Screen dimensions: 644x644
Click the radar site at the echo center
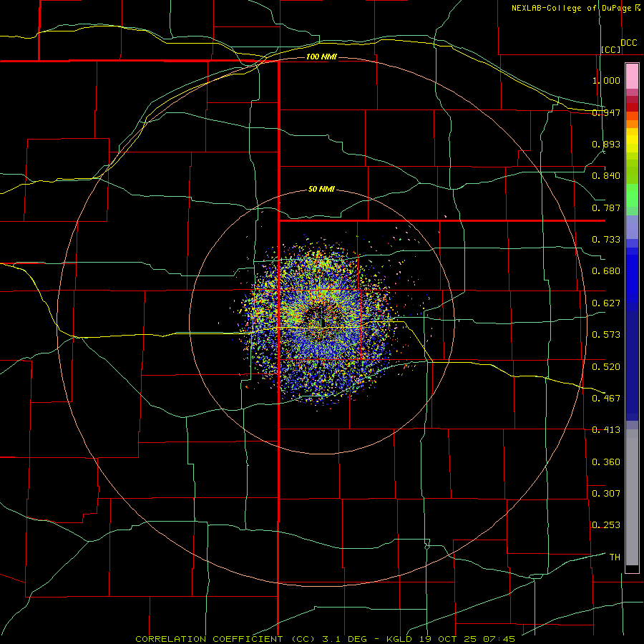(323, 323)
